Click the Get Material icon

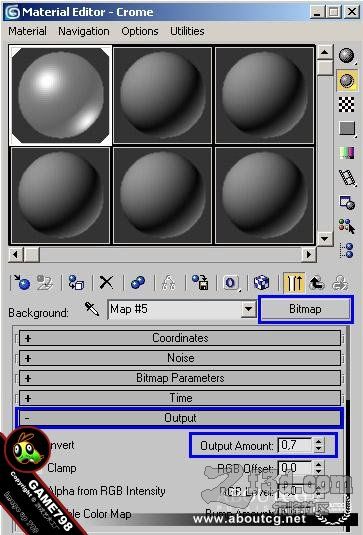(x=21, y=283)
